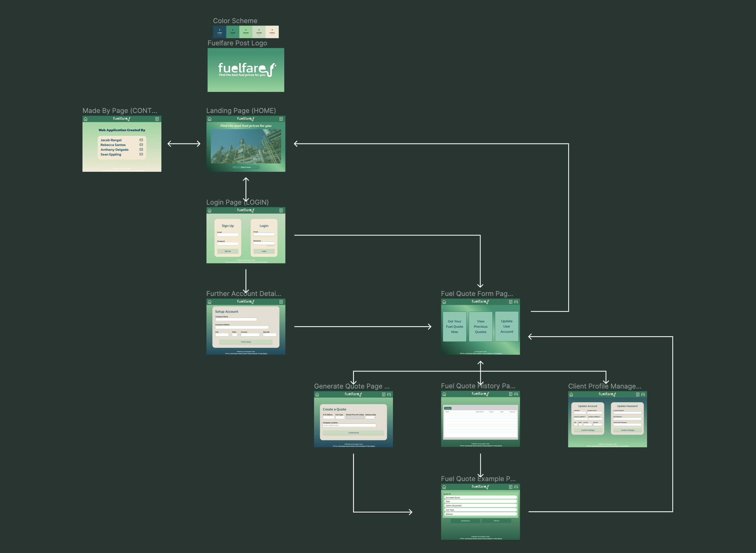Image resolution: width=756 pixels, height=553 pixels.
Task: Select the cream color swatch in Color Scheme
Action: pos(272,32)
